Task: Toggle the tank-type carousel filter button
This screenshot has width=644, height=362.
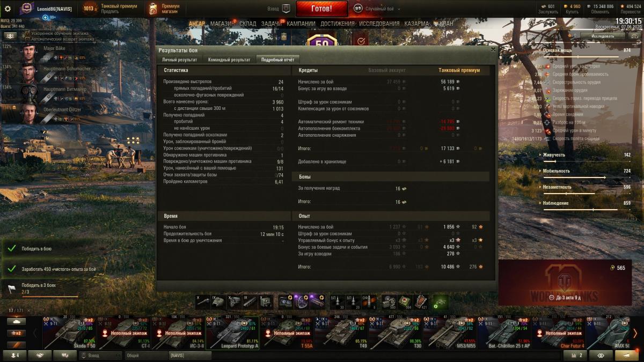Action: (16, 321)
